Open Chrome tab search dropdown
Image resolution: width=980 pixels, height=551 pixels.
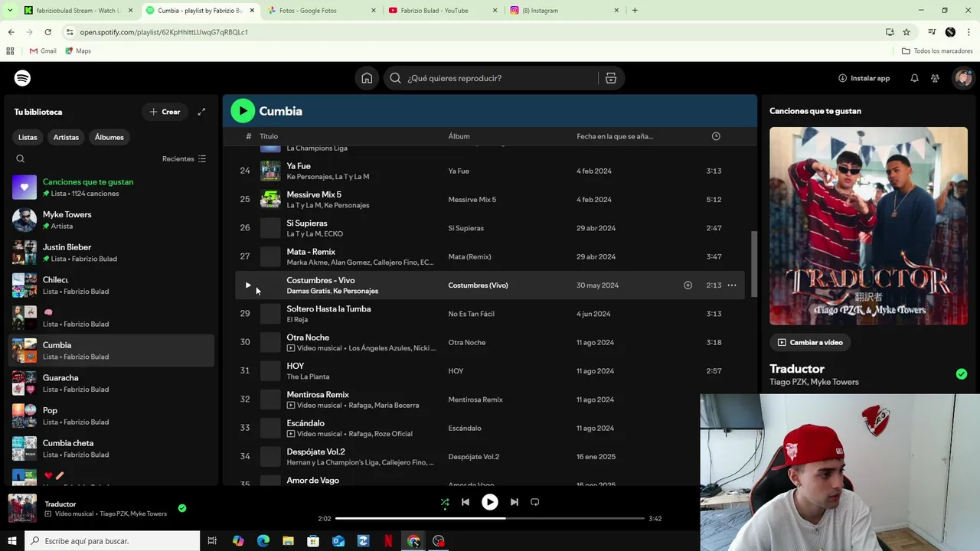pos(10,11)
